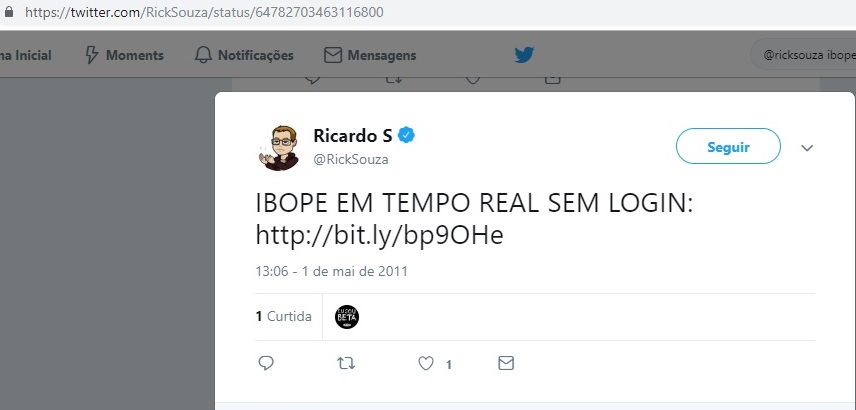Open the Mensagens envelope icon
The image size is (856, 410).
point(332,55)
